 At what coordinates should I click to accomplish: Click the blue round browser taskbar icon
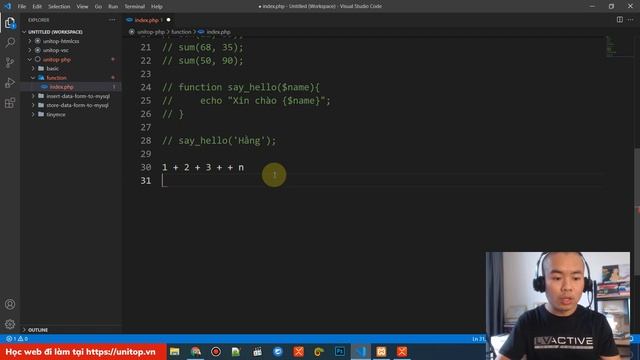coord(278,351)
